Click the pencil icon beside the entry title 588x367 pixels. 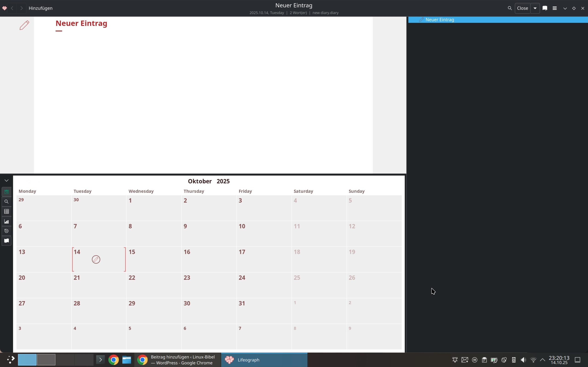24,25
